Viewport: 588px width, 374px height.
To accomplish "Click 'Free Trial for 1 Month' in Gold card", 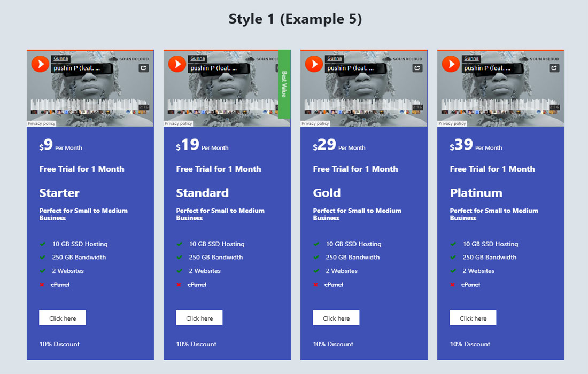I will pos(355,169).
